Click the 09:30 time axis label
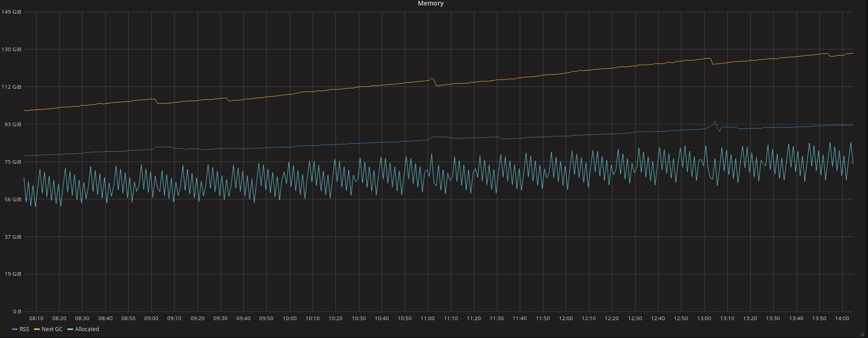Viewport: 868px width, 338px height. pos(220,318)
